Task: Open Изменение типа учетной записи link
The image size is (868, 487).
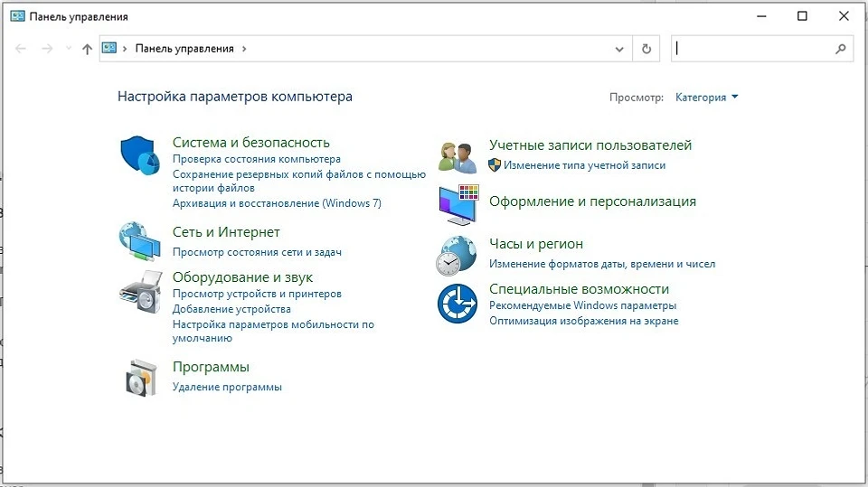Action: pos(584,165)
